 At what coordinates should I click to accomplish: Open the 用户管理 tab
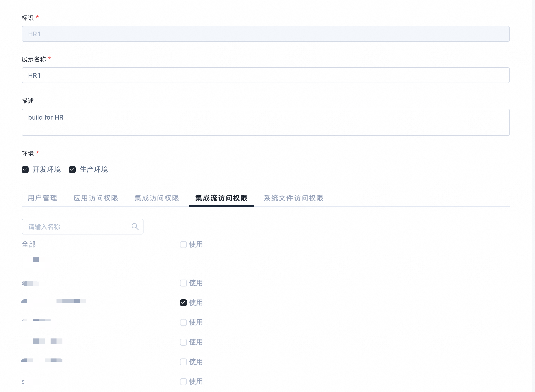(42, 198)
